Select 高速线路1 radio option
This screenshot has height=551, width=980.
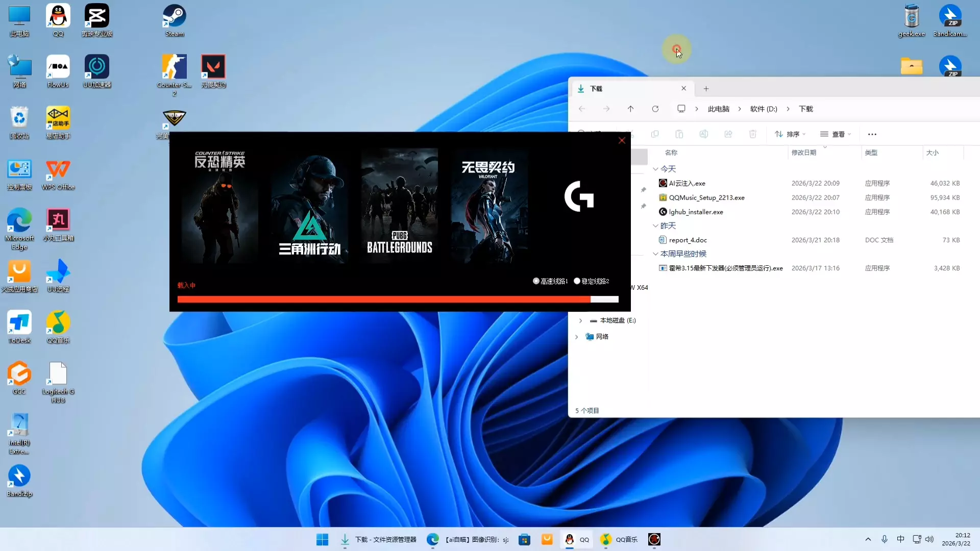point(550,281)
